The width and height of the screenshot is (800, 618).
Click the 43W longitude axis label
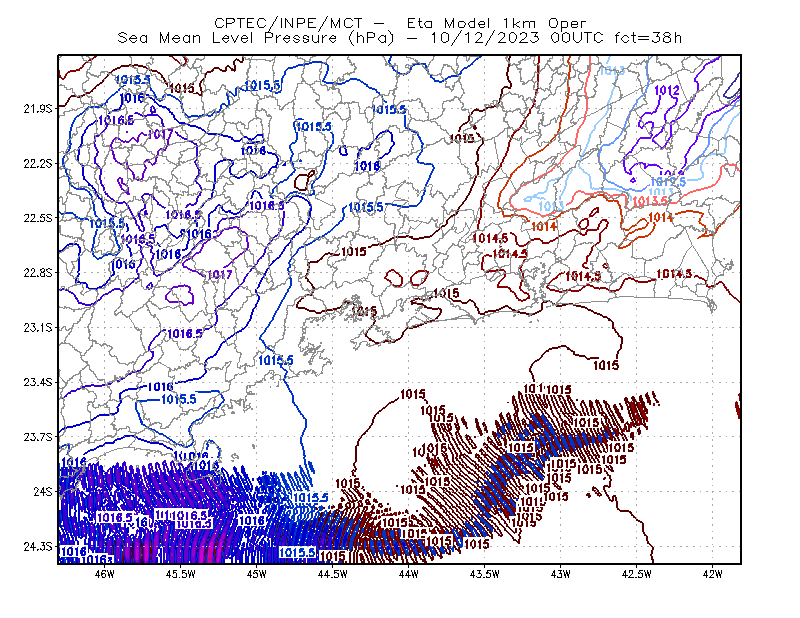560,574
